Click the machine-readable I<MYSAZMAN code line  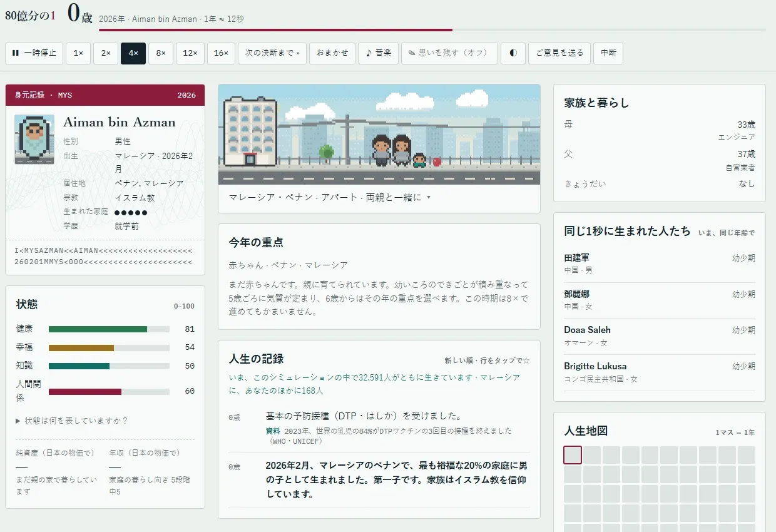[103, 250]
